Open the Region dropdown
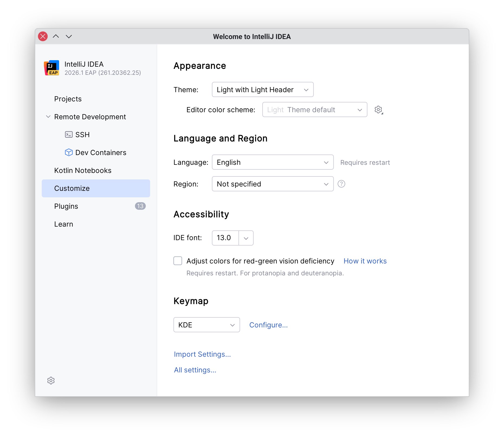504x438 pixels. tap(272, 184)
